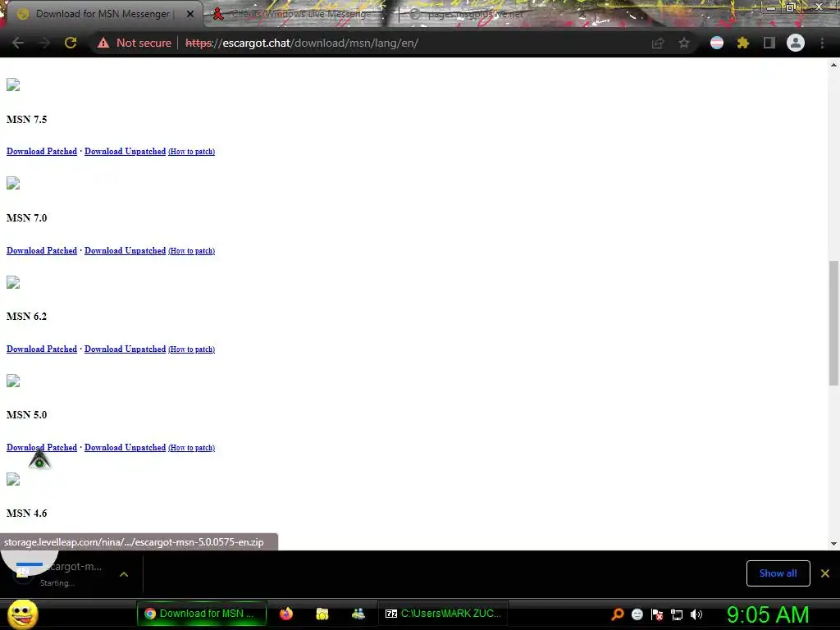Download Patched MSN 5.0

pos(42,448)
